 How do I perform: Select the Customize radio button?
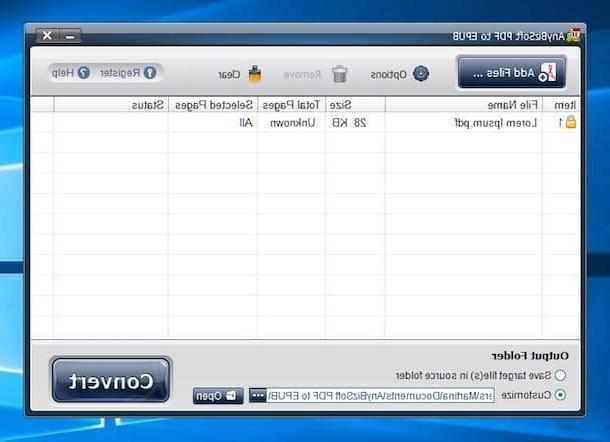click(x=560, y=395)
